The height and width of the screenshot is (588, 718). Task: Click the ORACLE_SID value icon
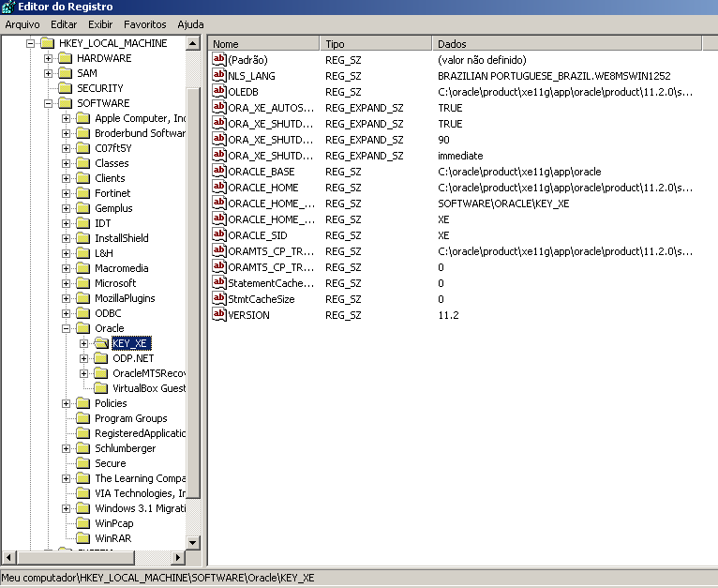pos(220,235)
